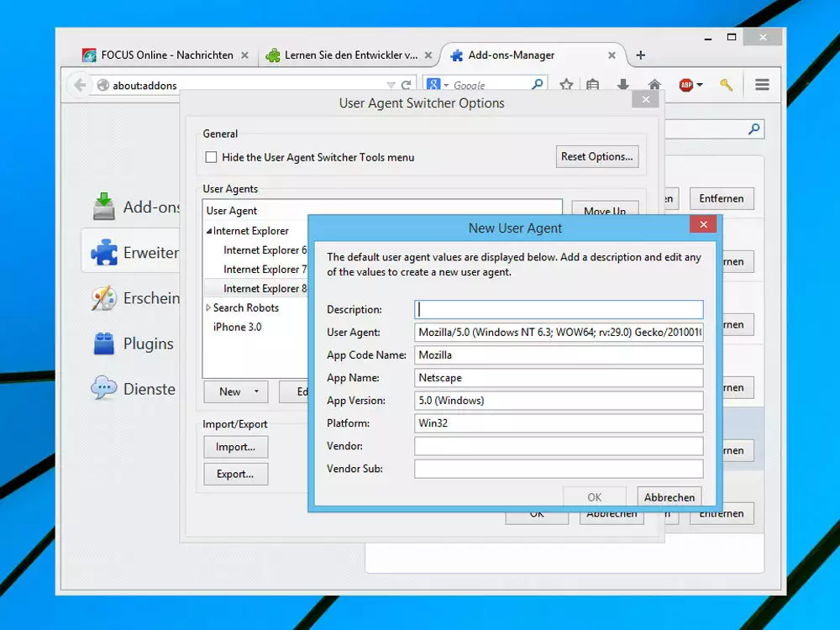Open the downloads arrow icon
The width and height of the screenshot is (840, 630).
[x=623, y=85]
